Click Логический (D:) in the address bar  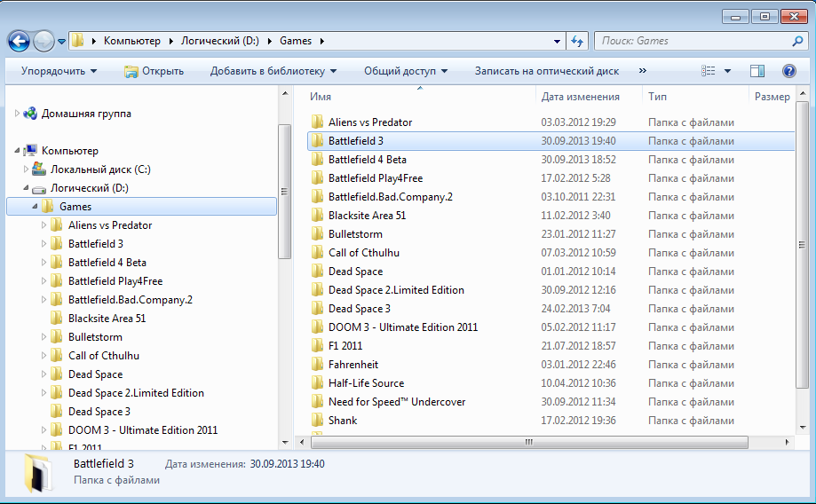[x=219, y=41]
